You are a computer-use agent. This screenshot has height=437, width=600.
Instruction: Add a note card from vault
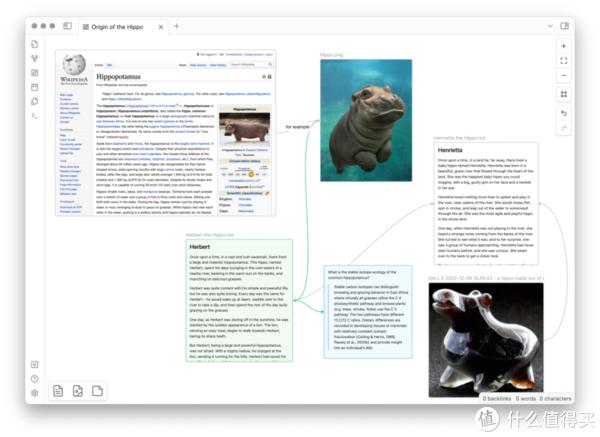pos(58,391)
